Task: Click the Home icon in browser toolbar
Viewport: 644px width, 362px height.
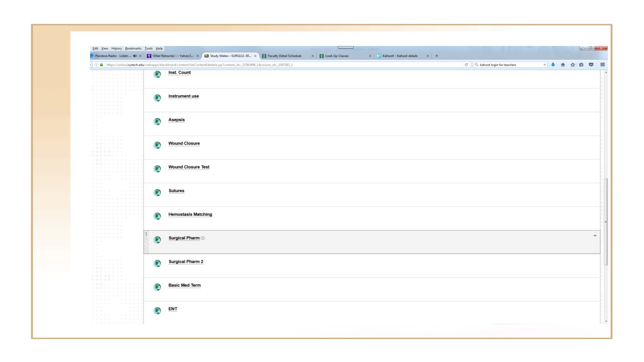Action: 563,65
